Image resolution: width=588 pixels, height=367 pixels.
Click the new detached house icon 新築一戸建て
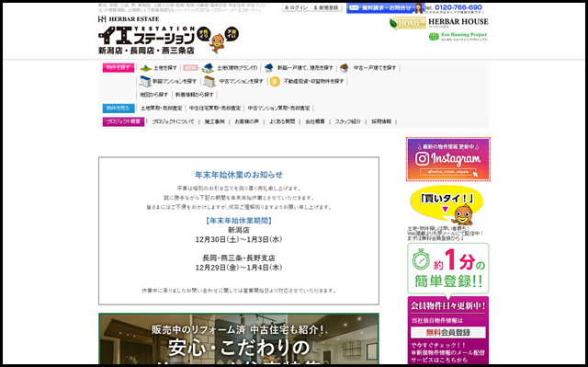point(268,68)
